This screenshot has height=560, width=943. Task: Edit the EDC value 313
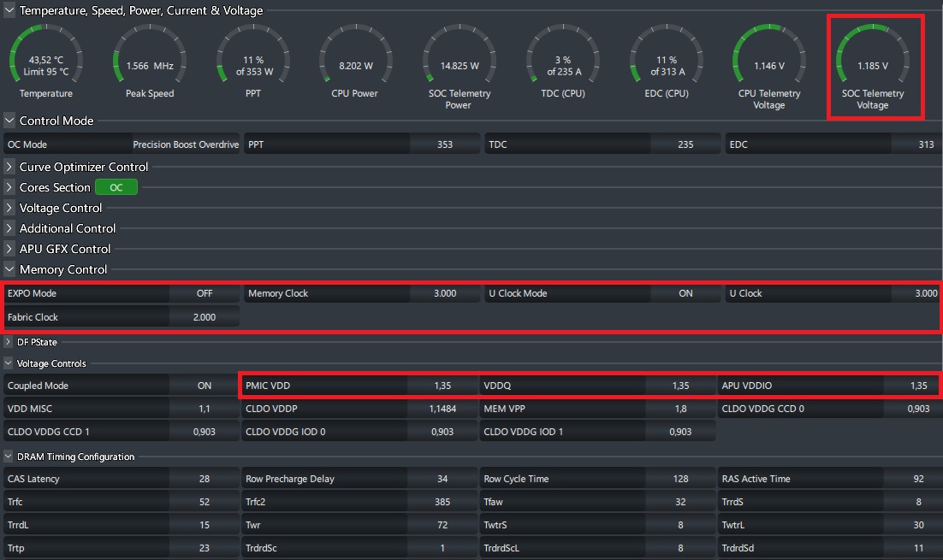pos(916,144)
